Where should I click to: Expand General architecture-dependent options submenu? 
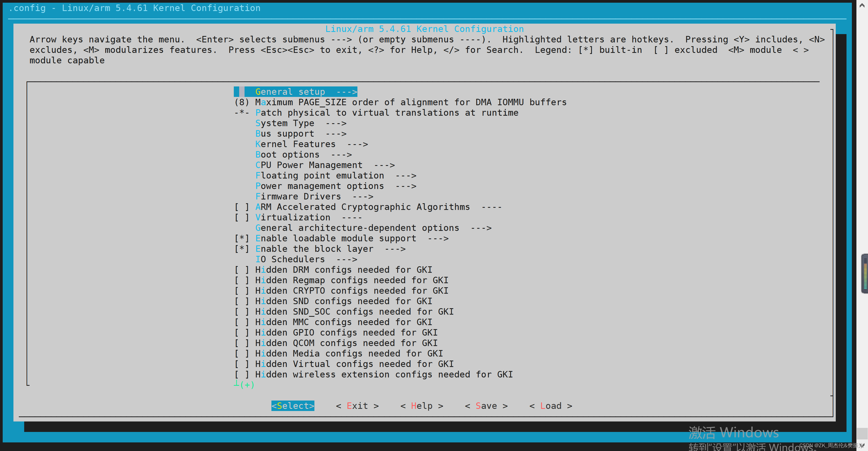point(373,228)
